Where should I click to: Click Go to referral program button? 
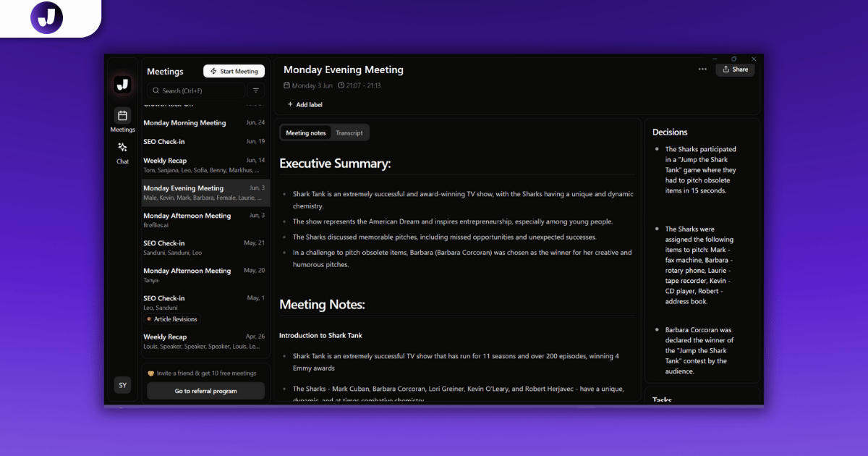[205, 391]
